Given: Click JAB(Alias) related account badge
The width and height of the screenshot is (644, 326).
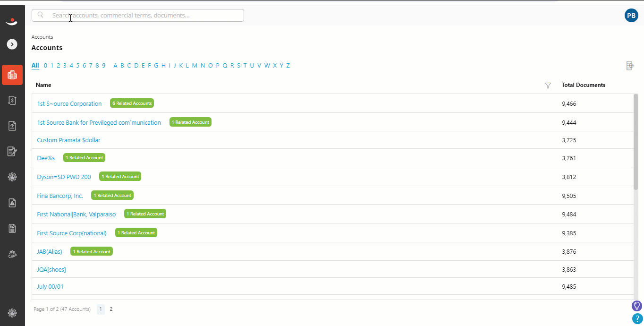Looking at the screenshot, I should [92, 251].
